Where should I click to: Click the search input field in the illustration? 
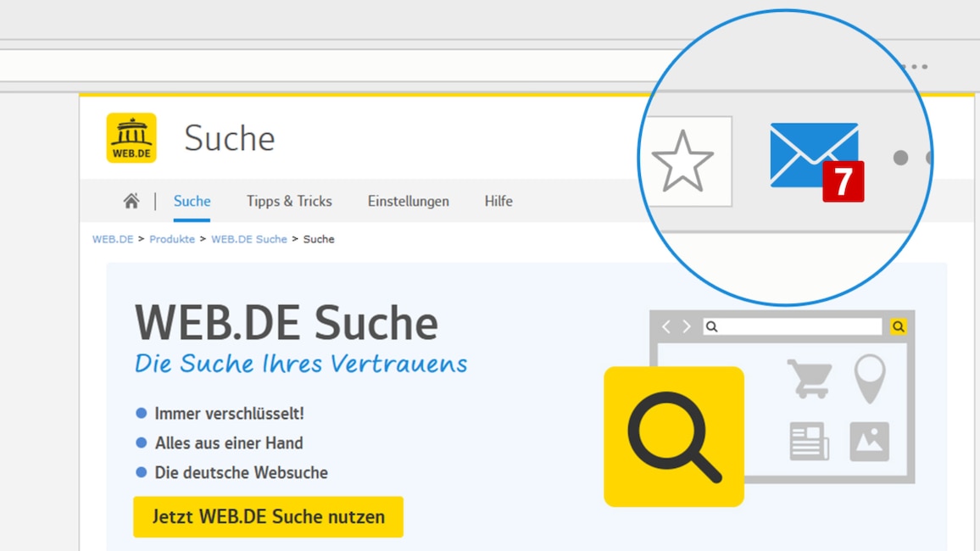[793, 326]
